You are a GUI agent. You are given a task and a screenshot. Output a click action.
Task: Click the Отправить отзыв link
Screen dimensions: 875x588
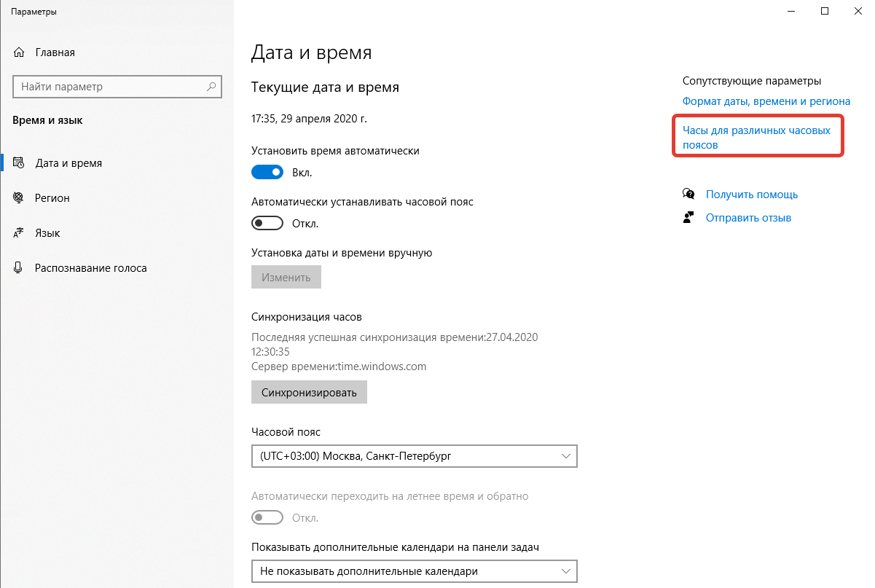coord(748,218)
